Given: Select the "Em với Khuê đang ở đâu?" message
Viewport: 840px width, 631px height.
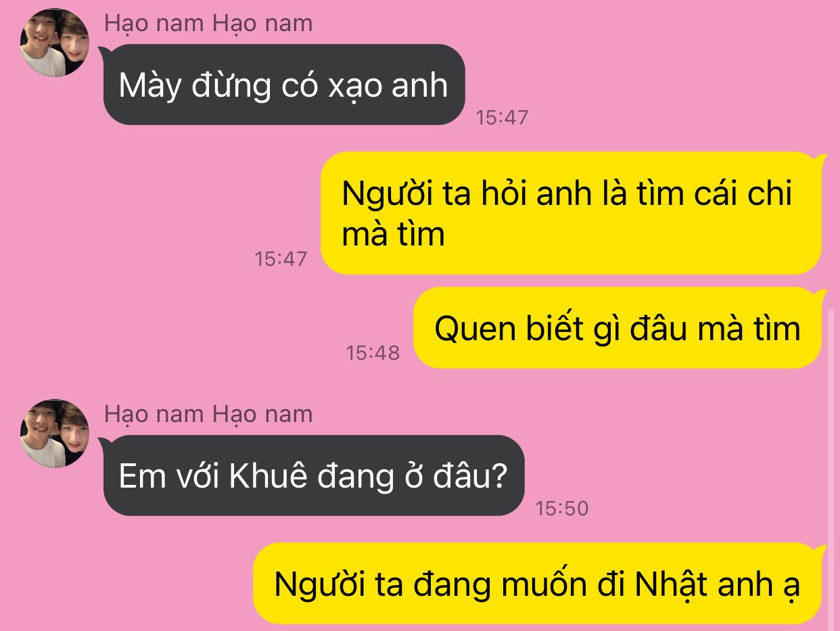Looking at the screenshot, I should click(314, 476).
